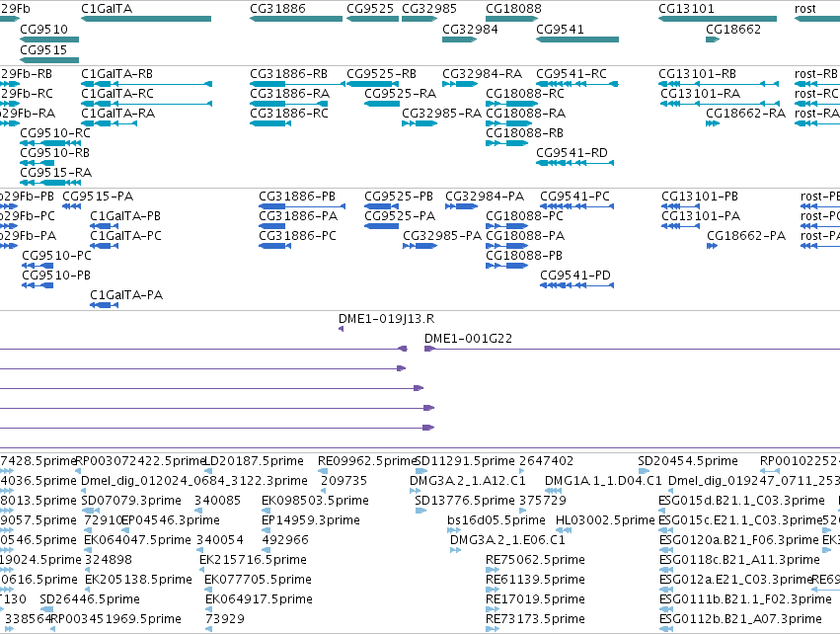Screen dimensions: 840x634
Task: Select protein CG9525-PB
Action: coord(399,197)
